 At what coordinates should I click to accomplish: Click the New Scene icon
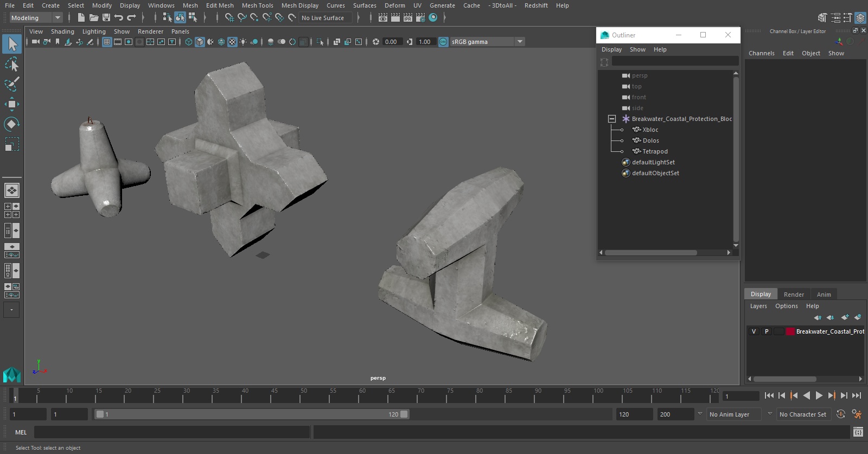point(81,18)
